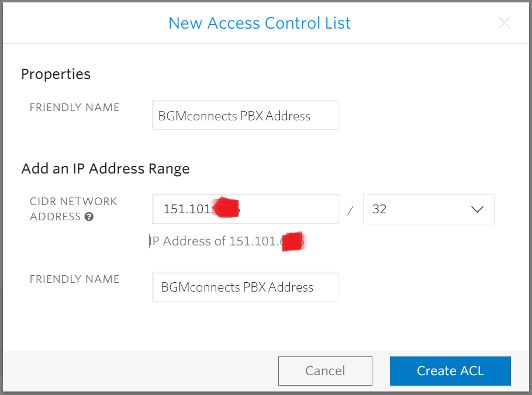Click the red redaction on the helper text
Viewport: 532px width, 395px height.
pos(293,241)
